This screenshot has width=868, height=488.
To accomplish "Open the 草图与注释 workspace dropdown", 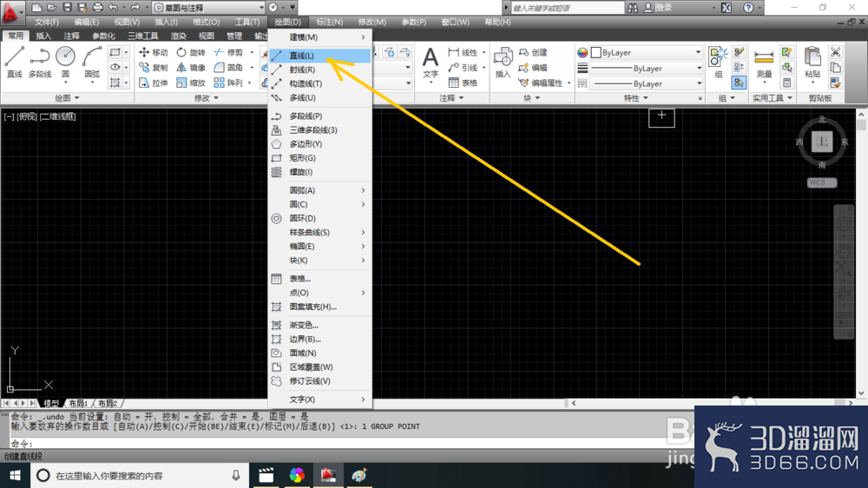I will [x=208, y=8].
